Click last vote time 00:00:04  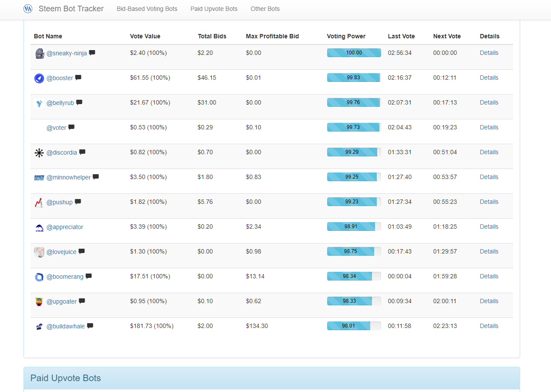(399, 276)
